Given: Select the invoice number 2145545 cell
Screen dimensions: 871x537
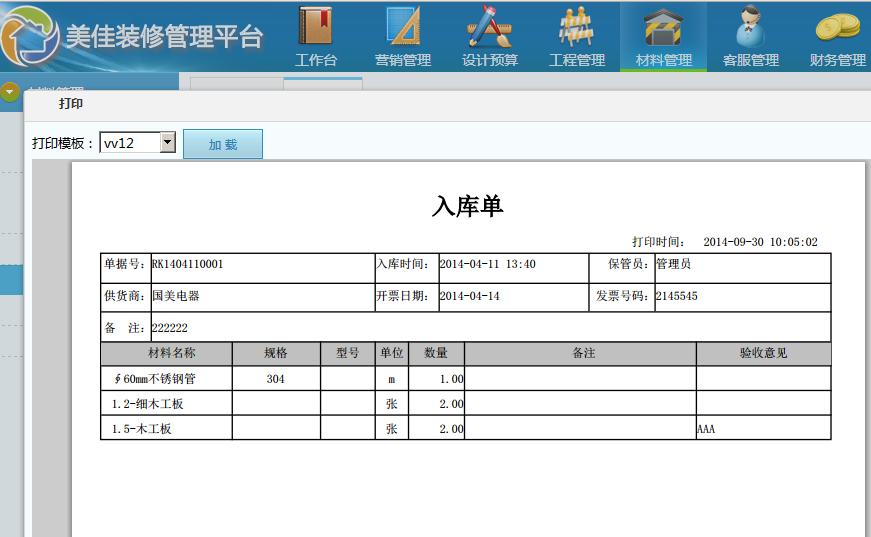Looking at the screenshot, I should pyautogui.click(x=741, y=297).
